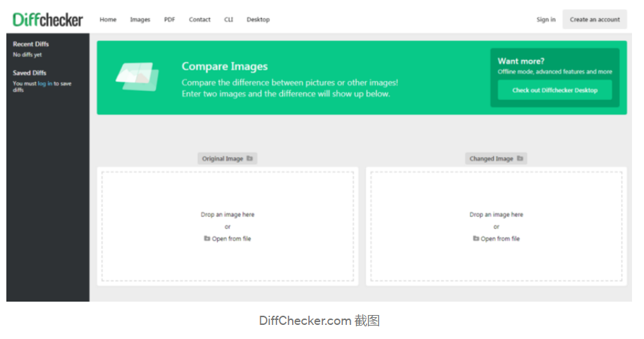Open the Desktop page
This screenshot has height=339, width=644.
click(x=258, y=19)
